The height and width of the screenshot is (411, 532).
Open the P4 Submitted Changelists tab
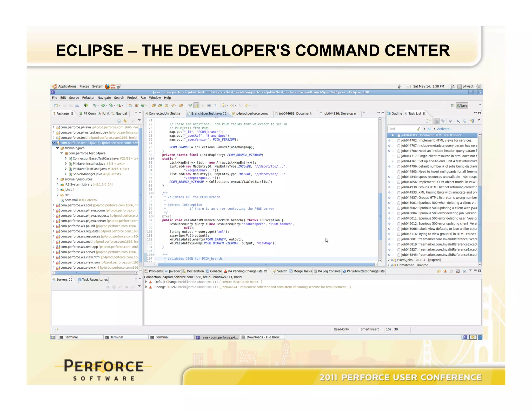click(x=363, y=271)
